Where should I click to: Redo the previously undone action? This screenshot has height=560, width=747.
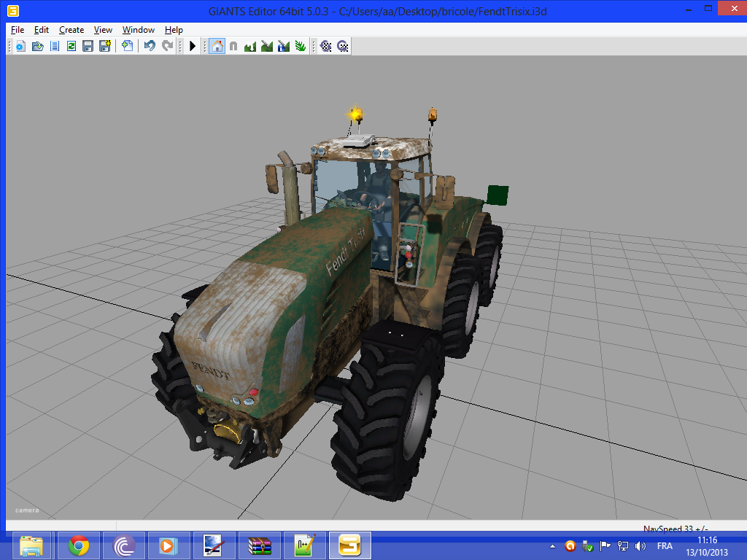tap(167, 46)
